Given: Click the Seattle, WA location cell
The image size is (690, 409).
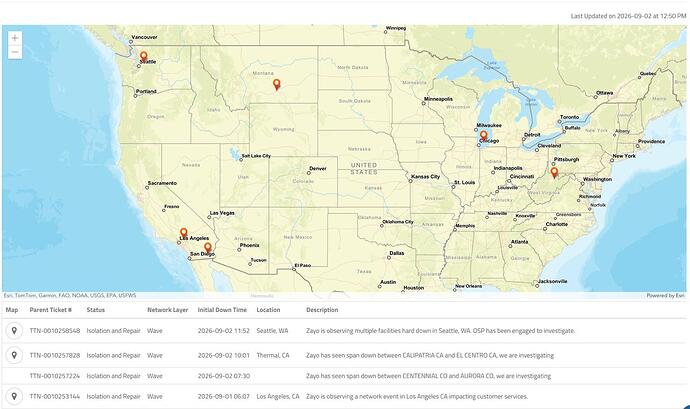Looking at the screenshot, I should click(272, 331).
